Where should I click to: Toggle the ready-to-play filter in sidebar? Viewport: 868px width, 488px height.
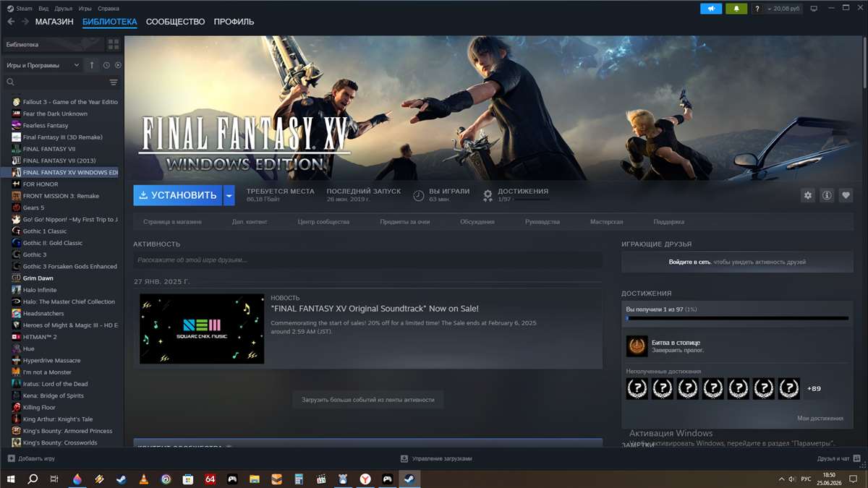[118, 65]
